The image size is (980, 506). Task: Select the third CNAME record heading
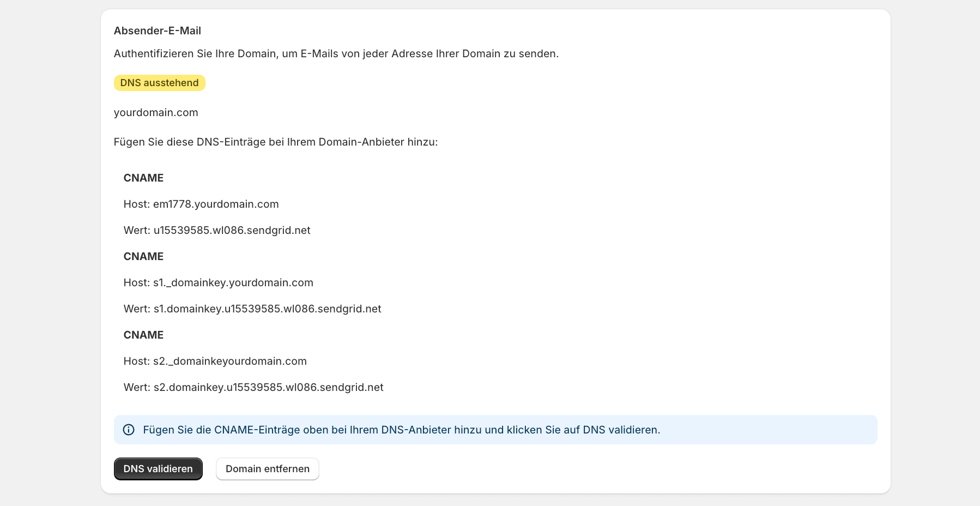pos(143,335)
